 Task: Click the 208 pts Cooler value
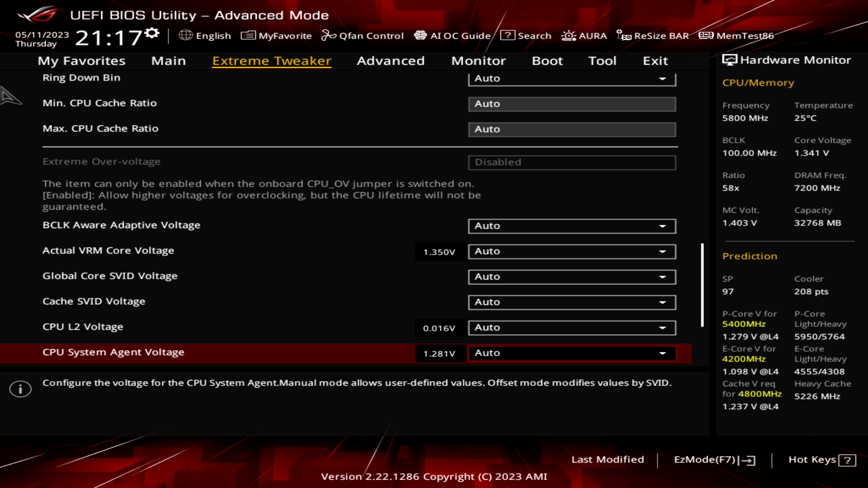click(811, 291)
